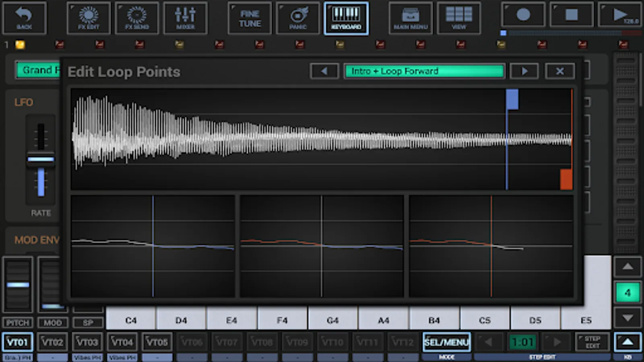Open the FX Edit panel
Image resolution: width=644 pixels, height=362 pixels.
[x=88, y=18]
